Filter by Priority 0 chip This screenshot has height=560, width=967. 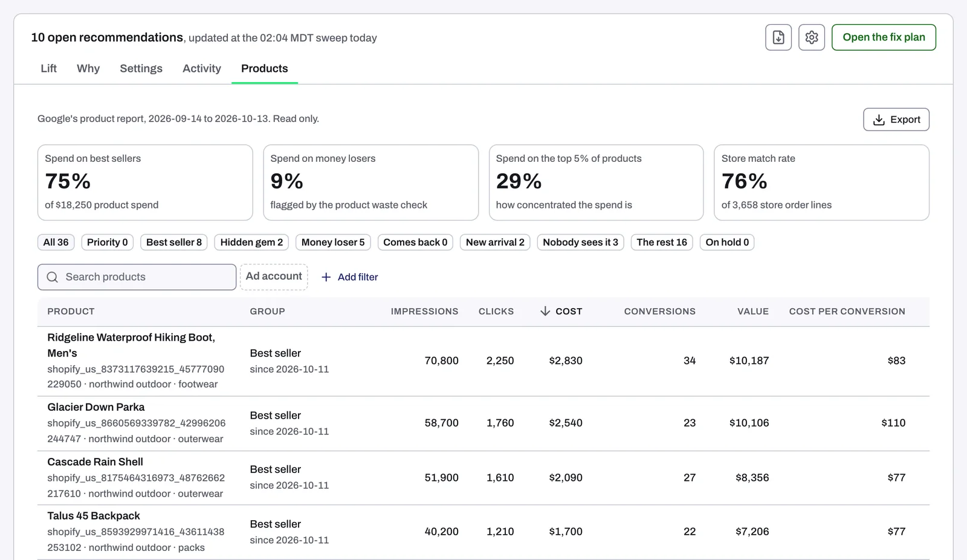coord(108,242)
